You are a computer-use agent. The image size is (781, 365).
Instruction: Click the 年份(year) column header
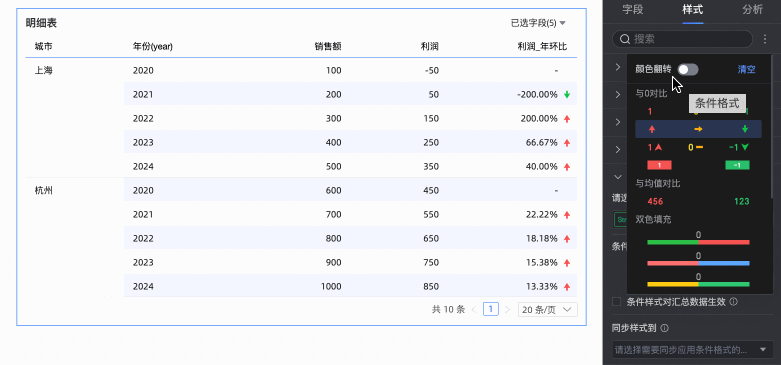point(153,46)
